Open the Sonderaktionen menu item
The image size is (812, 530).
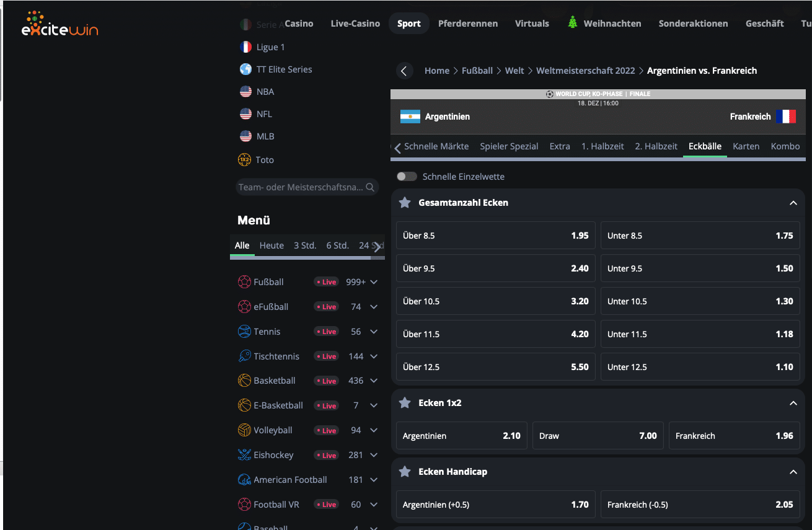pos(694,24)
